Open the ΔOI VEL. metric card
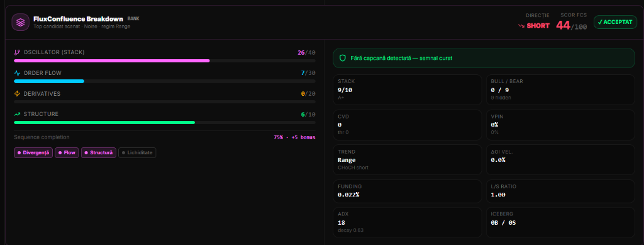This screenshot has height=245, width=644. pyautogui.click(x=560, y=159)
